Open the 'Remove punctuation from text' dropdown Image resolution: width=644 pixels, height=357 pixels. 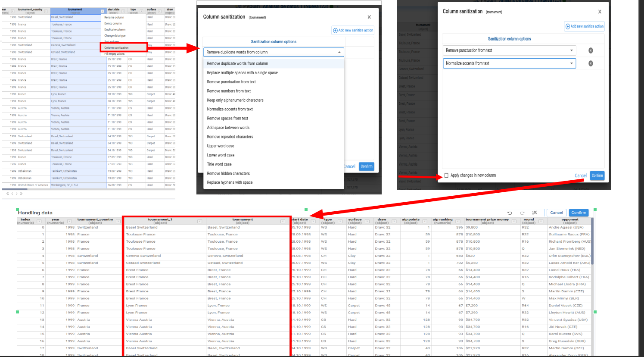(x=571, y=50)
